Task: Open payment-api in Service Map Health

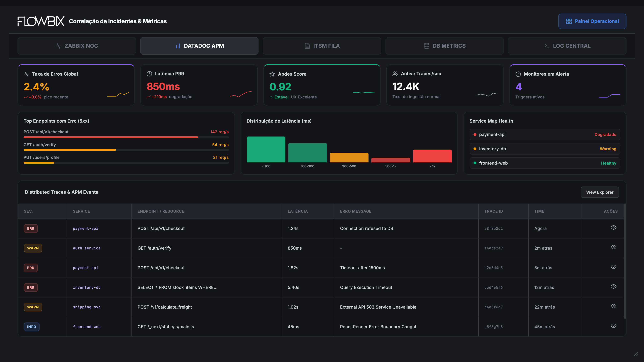Action: tap(545, 135)
